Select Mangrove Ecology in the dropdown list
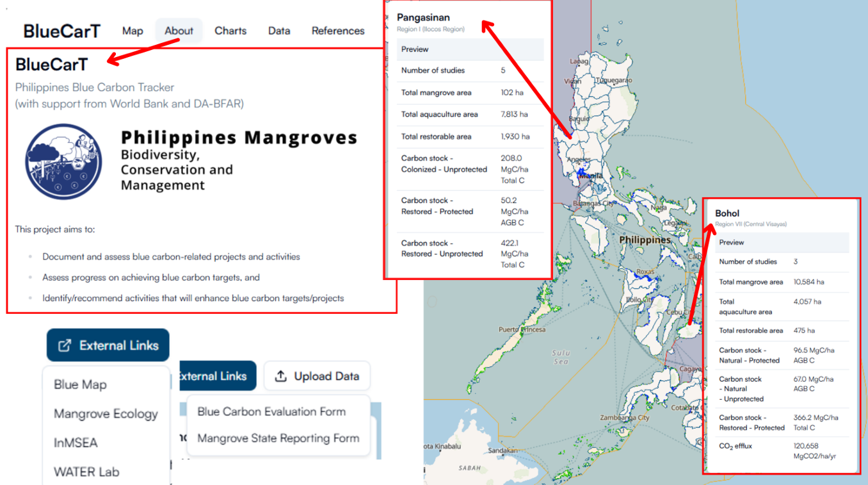 coord(106,414)
